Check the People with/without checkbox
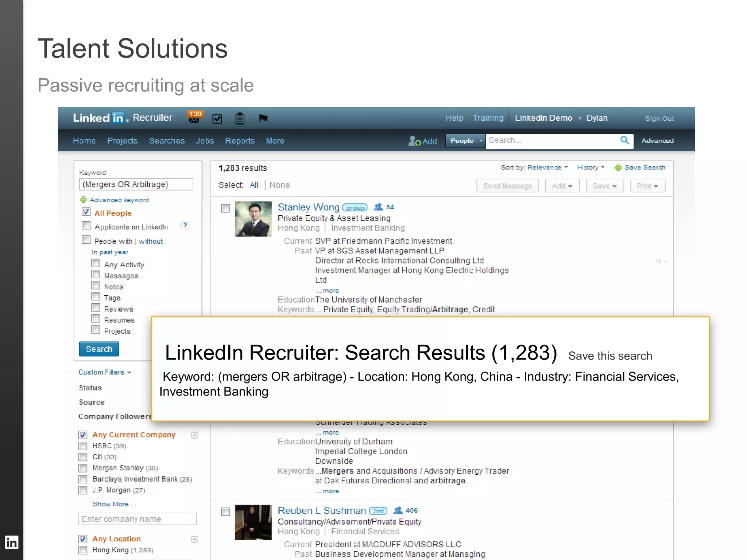Viewport: 747px width, 560px height. click(x=86, y=240)
